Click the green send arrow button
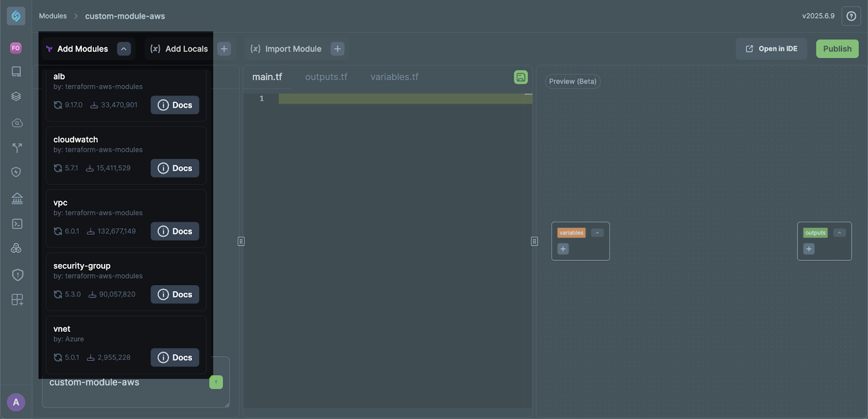 coord(216,382)
